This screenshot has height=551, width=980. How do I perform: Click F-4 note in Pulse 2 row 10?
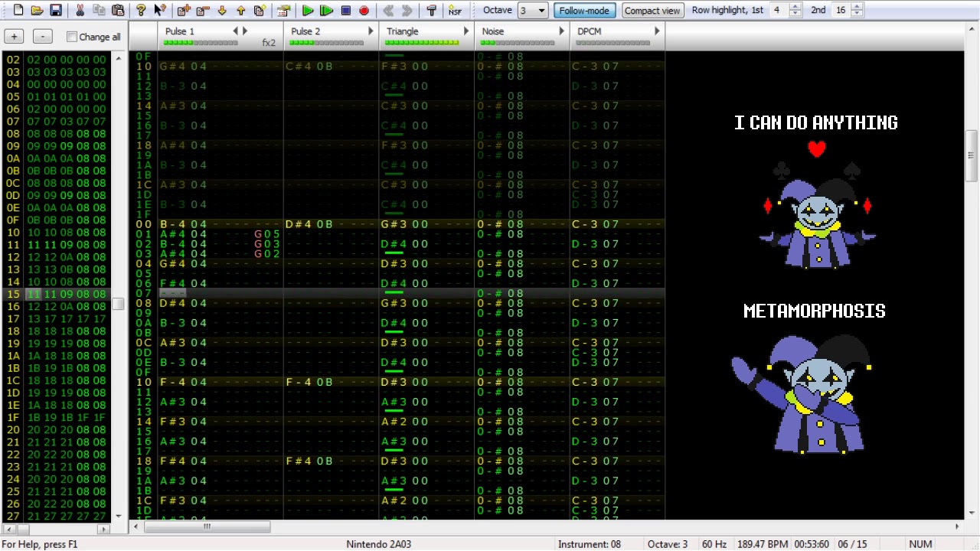(x=299, y=382)
